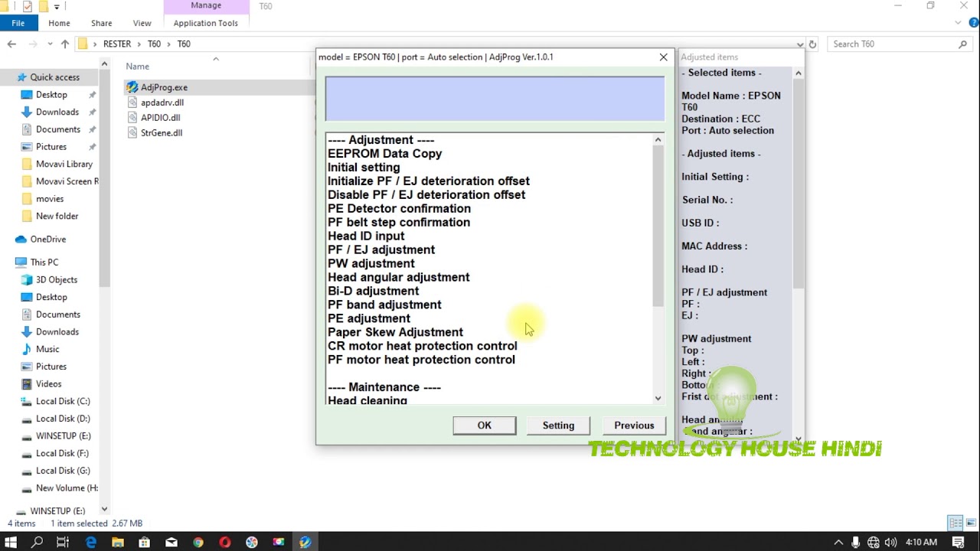The image size is (980, 551).
Task: Click adjustment list scrollbar thumb
Action: 658,226
